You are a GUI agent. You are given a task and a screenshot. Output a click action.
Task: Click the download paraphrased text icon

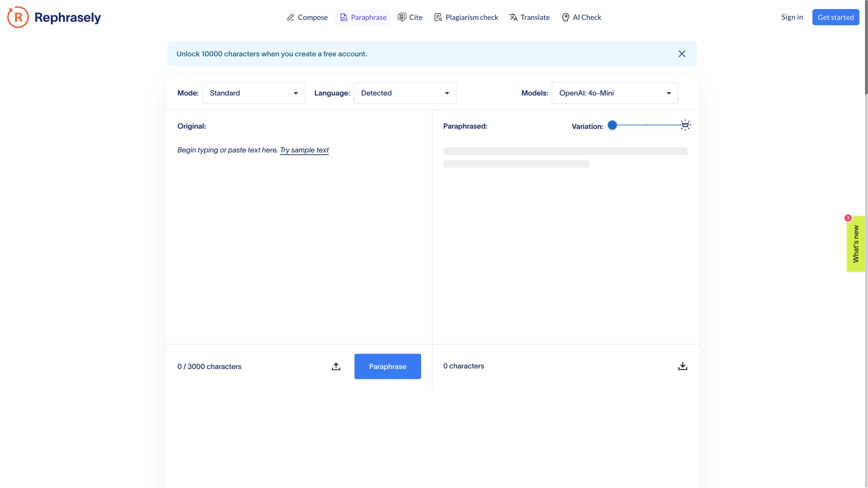tap(682, 366)
